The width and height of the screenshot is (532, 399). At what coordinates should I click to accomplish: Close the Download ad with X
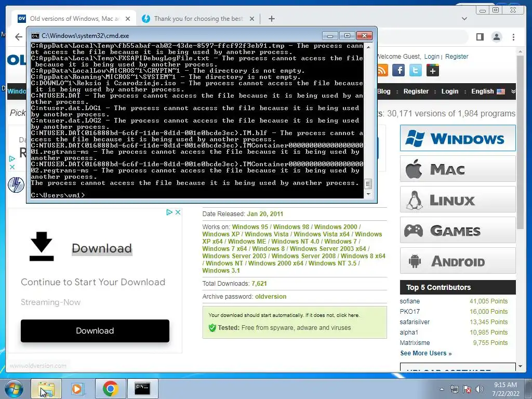coord(178,212)
